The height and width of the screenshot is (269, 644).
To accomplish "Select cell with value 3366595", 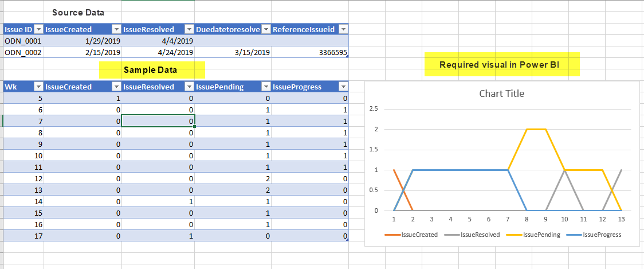I will tap(309, 52).
